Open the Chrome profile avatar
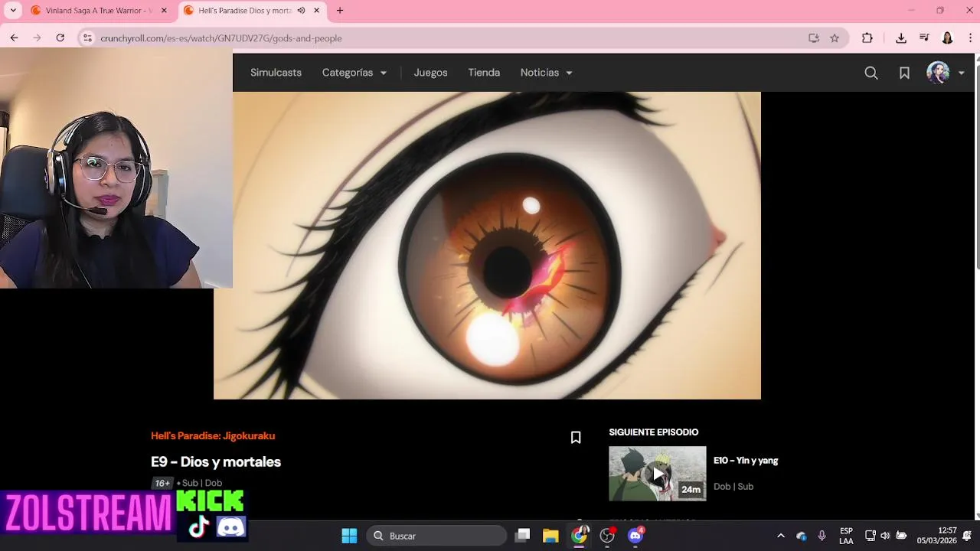This screenshot has height=551, width=980. point(947,37)
